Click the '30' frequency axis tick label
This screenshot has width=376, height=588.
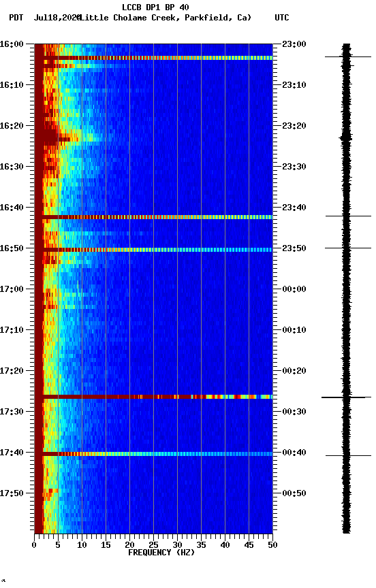pos(177,545)
